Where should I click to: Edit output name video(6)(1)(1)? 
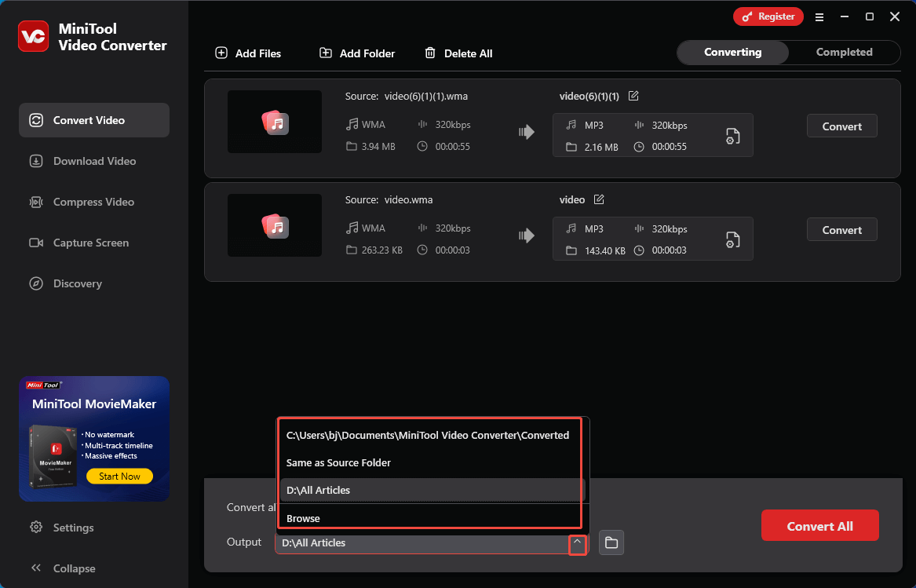(633, 96)
